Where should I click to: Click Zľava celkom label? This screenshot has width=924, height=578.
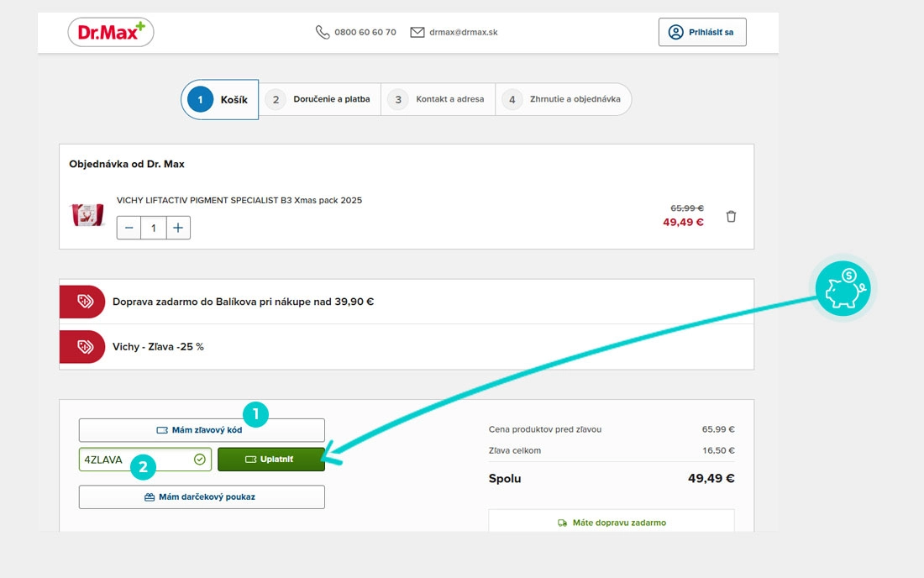(514, 451)
